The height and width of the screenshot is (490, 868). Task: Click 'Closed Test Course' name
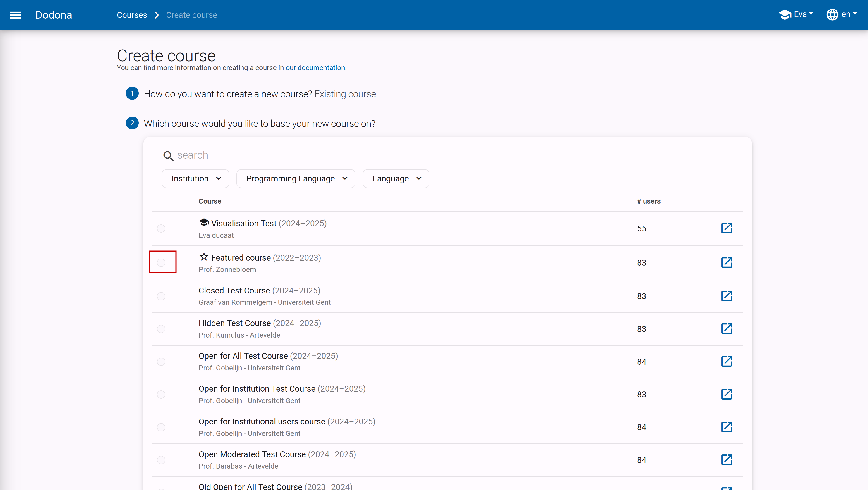(x=234, y=290)
